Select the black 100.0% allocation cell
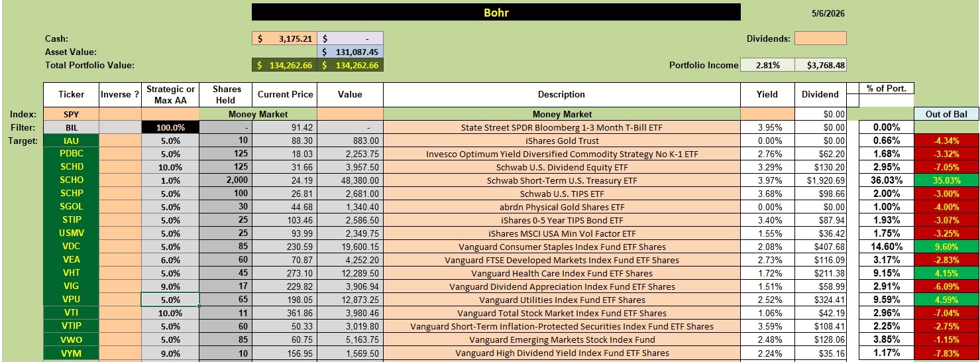 pyautogui.click(x=171, y=127)
